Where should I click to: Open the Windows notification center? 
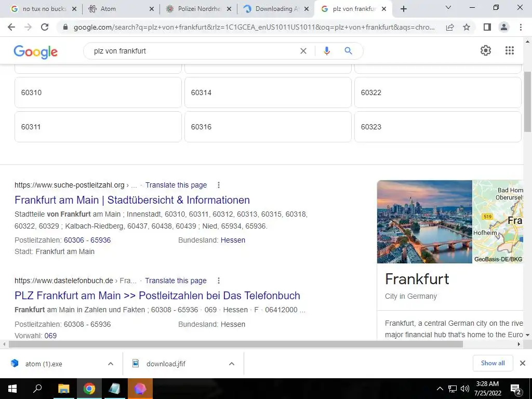tap(515, 389)
